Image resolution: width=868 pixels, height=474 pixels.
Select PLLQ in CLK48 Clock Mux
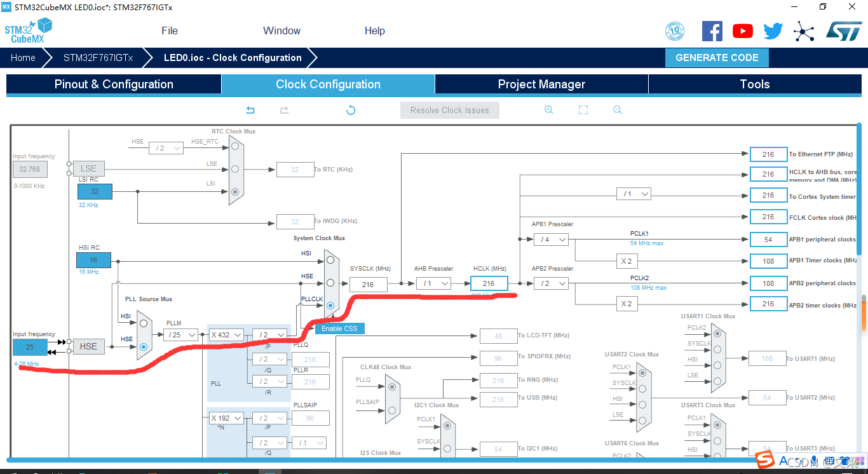pyautogui.click(x=392, y=386)
